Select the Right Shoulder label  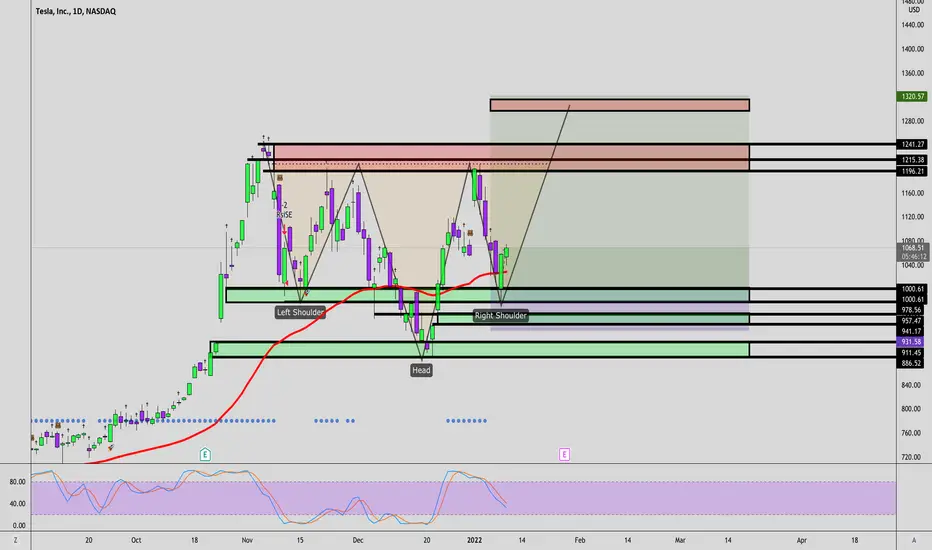[500, 315]
